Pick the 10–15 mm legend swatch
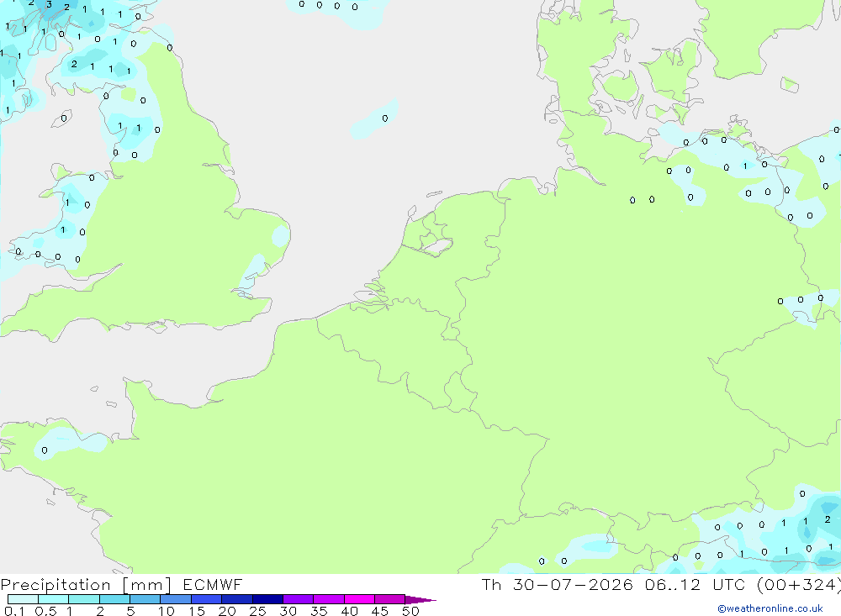841x616 pixels. click(176, 599)
